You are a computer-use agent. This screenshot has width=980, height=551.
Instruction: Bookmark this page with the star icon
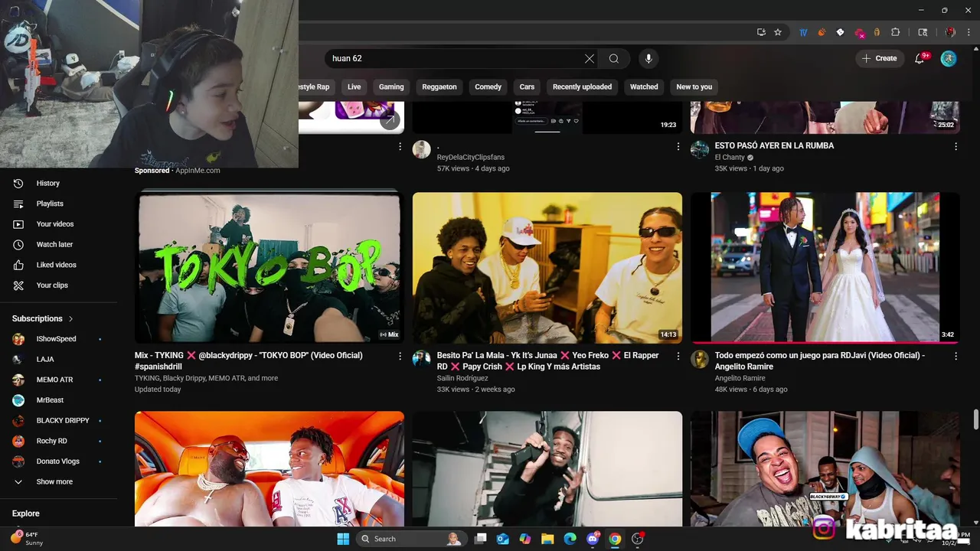(778, 32)
